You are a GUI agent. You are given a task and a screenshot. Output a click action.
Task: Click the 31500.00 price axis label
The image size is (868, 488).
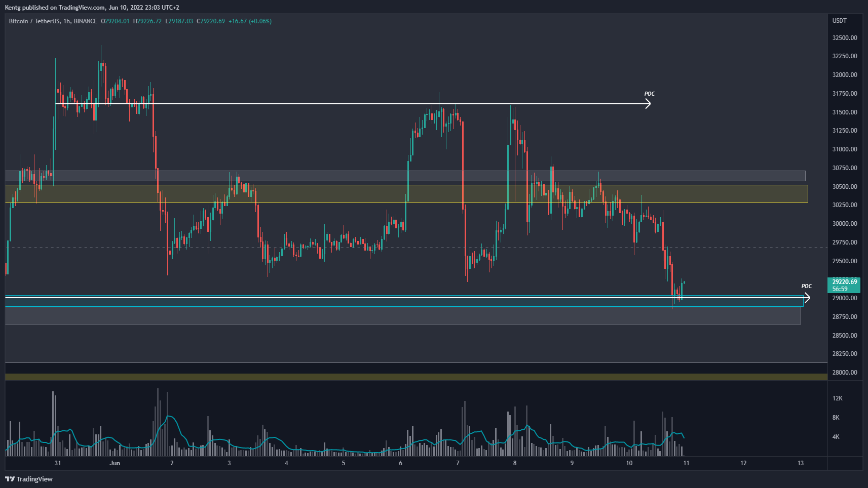tap(845, 112)
